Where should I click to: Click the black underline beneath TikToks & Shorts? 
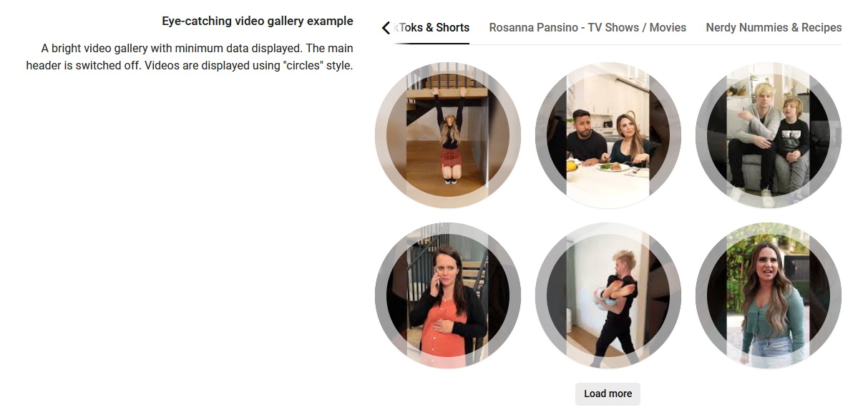click(x=431, y=43)
